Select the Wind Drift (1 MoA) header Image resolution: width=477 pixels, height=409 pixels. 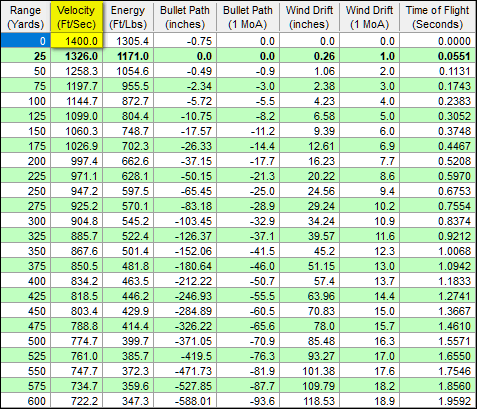click(x=369, y=17)
